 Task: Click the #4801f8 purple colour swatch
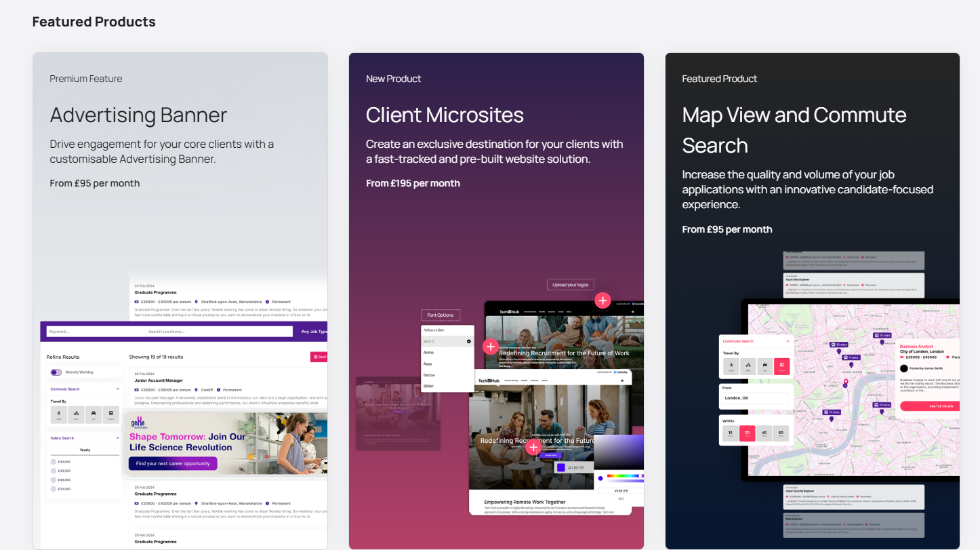coord(560,467)
